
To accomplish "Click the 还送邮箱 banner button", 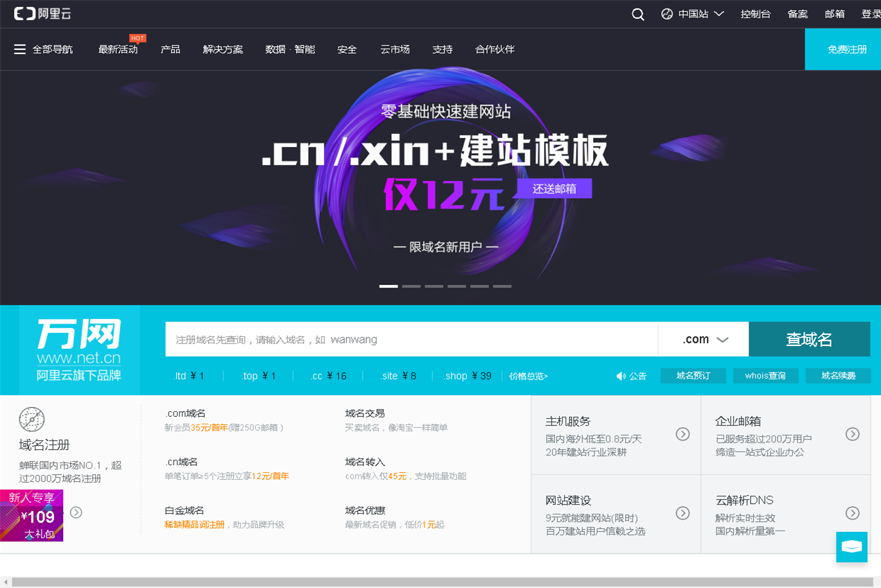I will coord(554,189).
